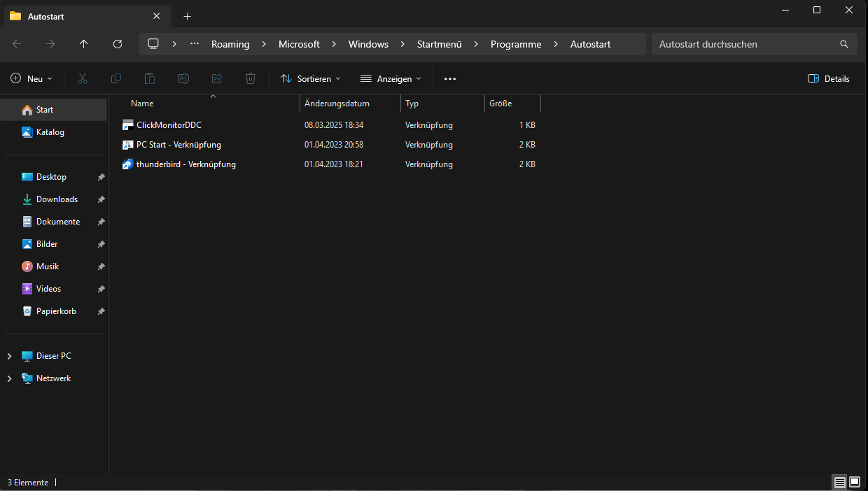Show hidden breadcrumb path via ellipsis
This screenshot has height=491, width=868.
[195, 43]
